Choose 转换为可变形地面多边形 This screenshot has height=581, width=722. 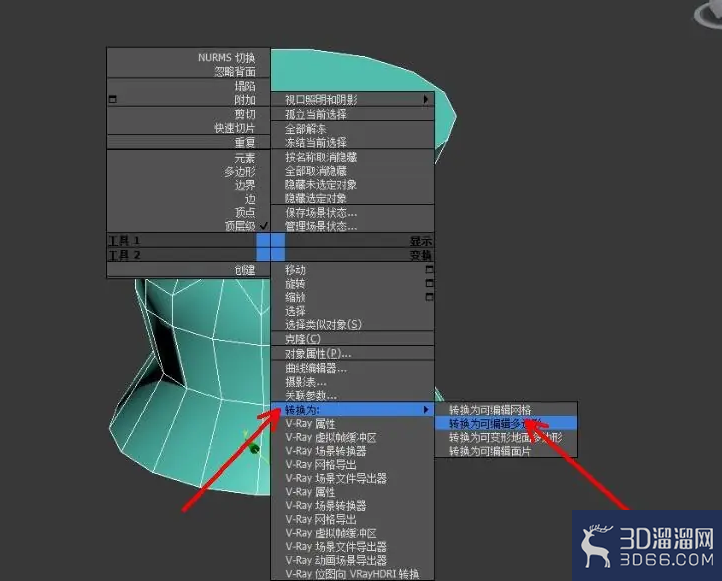coord(506,437)
